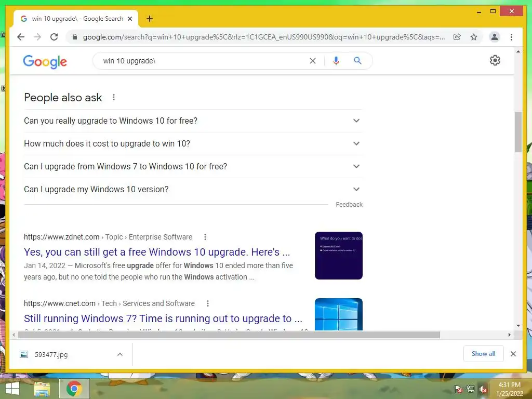Click scroll down arrow on vertical scrollbar

tap(518, 326)
